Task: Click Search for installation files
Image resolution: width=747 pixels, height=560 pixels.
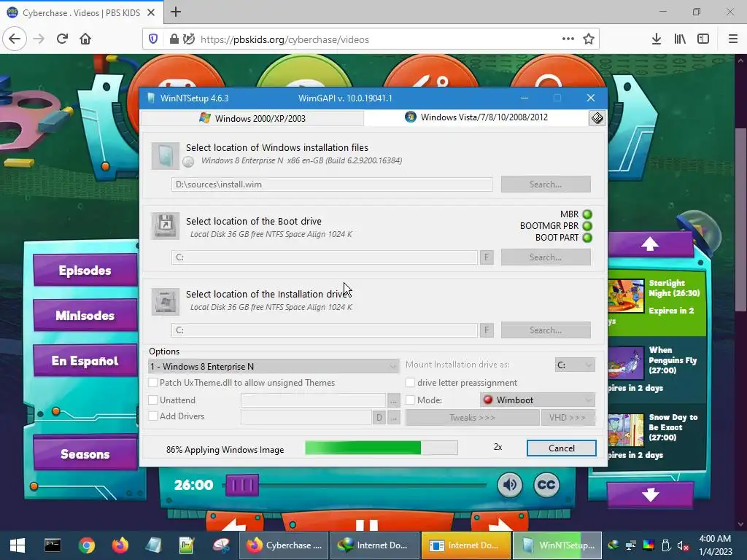Action: pos(546,184)
